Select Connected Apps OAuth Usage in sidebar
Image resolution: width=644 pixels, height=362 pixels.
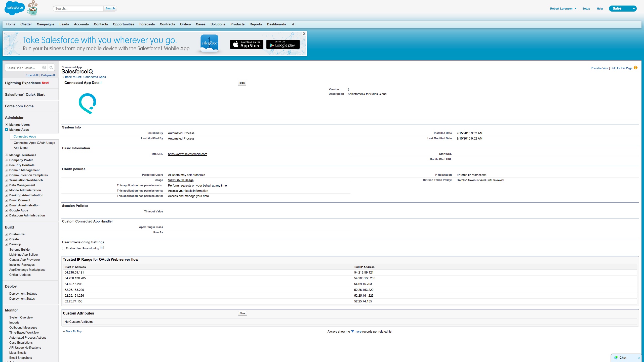[x=34, y=143]
